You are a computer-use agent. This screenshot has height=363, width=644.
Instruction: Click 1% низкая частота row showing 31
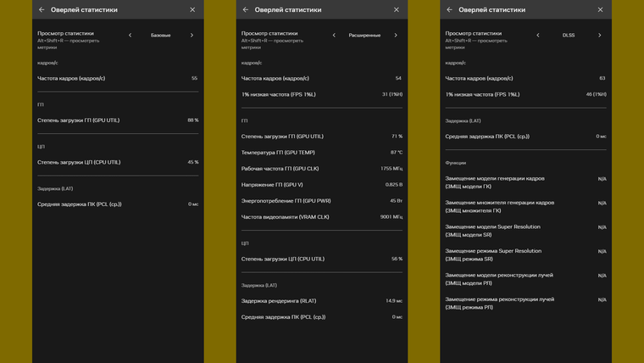(322, 94)
